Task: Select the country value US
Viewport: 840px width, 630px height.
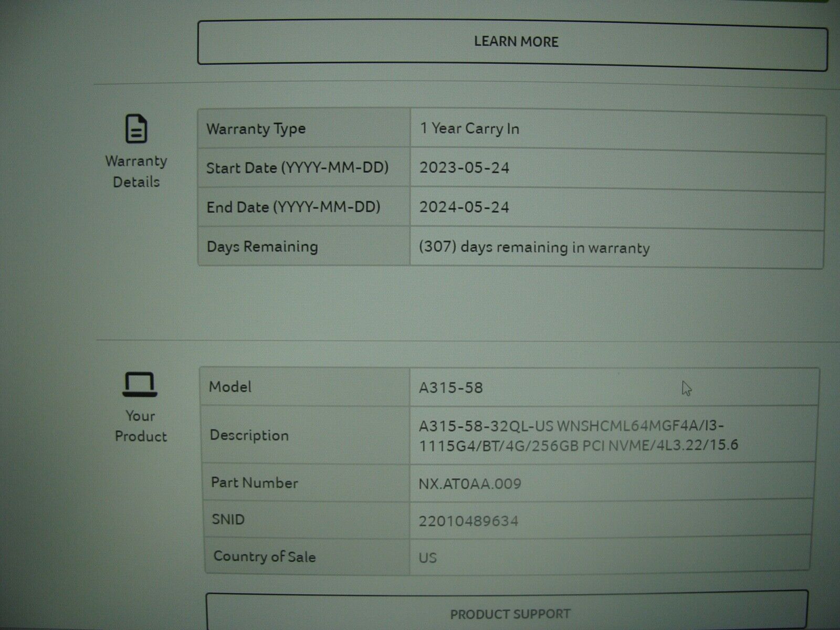Action: pyautogui.click(x=427, y=558)
